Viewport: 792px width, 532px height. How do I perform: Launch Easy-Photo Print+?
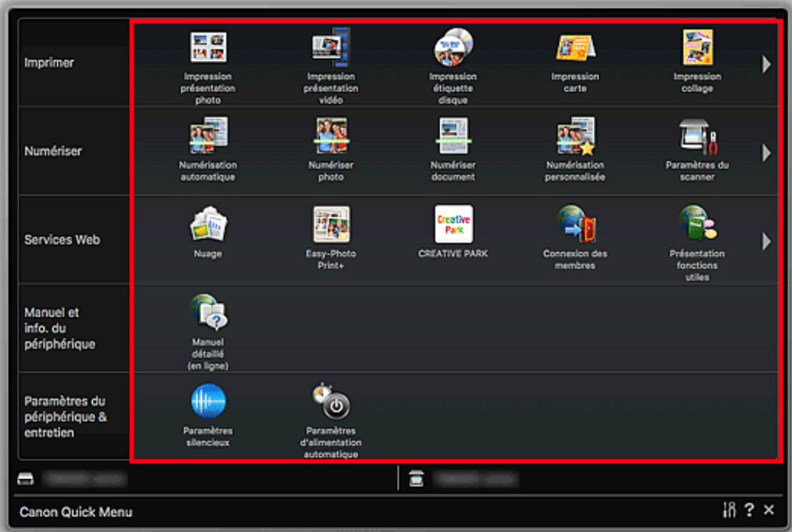point(331,238)
